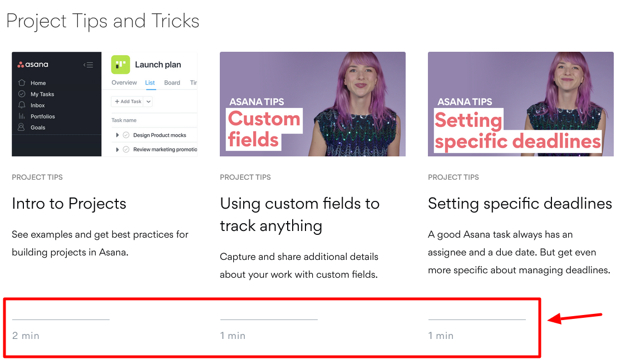Select the List tab
The height and width of the screenshot is (364, 621).
point(150,82)
